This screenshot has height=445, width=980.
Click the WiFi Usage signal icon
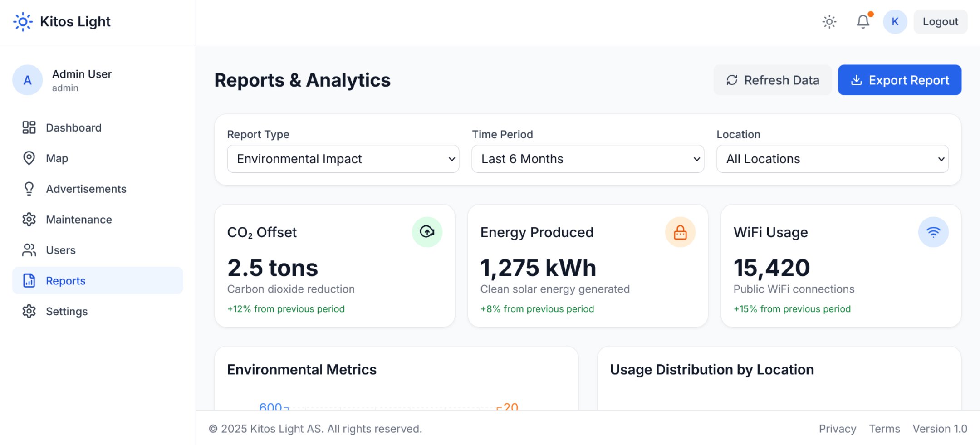click(933, 231)
